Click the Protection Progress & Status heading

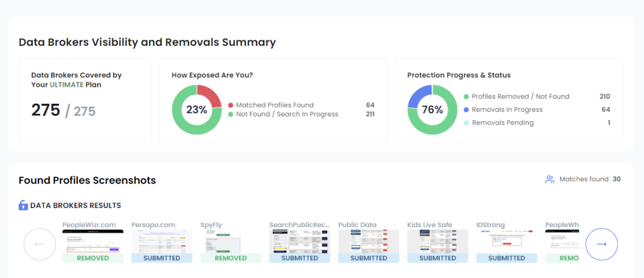tap(459, 75)
